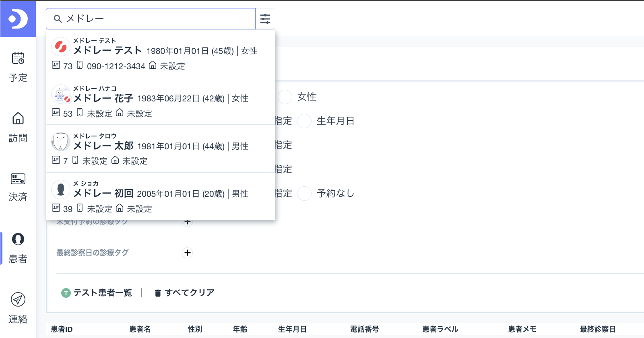Select the 予約なし radio option
Viewport: 644px width, 338px height.
(x=304, y=194)
